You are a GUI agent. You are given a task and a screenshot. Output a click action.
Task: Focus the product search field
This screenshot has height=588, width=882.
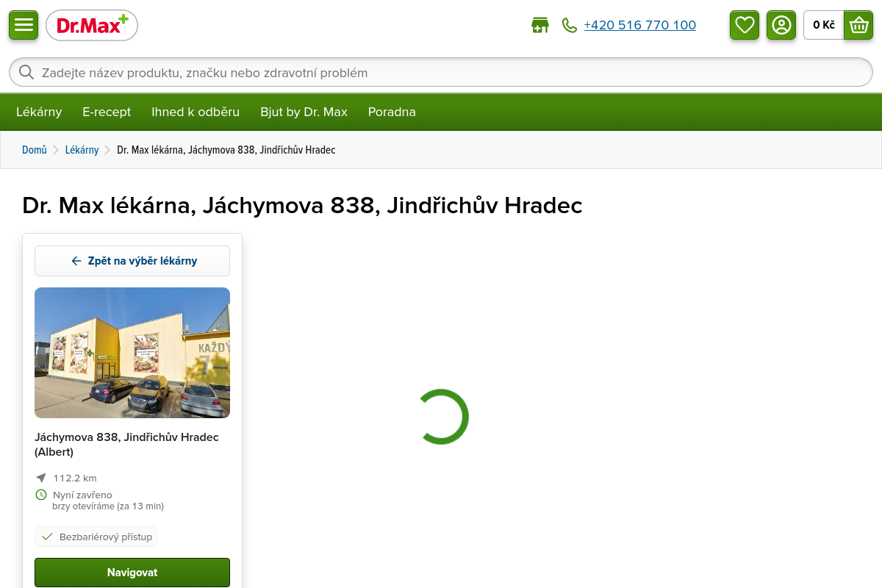click(x=441, y=72)
